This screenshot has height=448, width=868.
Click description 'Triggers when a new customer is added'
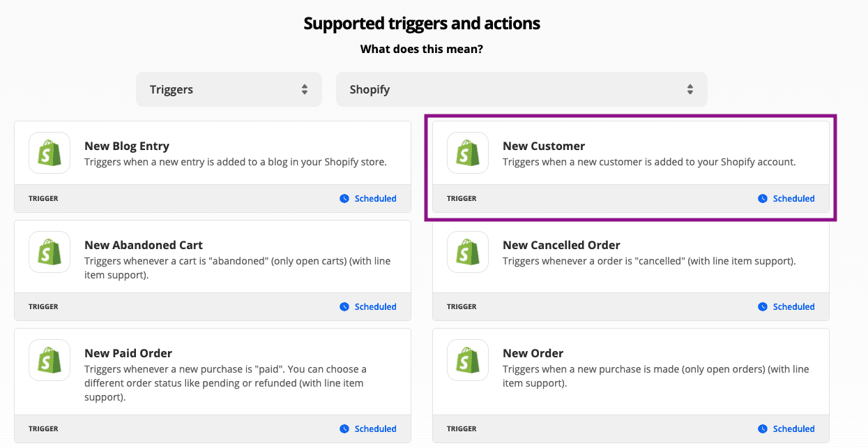(649, 162)
